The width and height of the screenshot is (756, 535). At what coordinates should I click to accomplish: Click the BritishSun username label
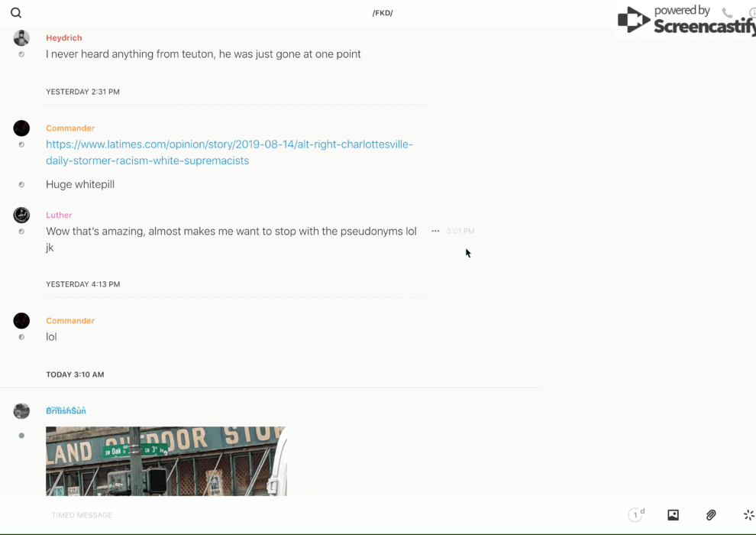[66, 411]
